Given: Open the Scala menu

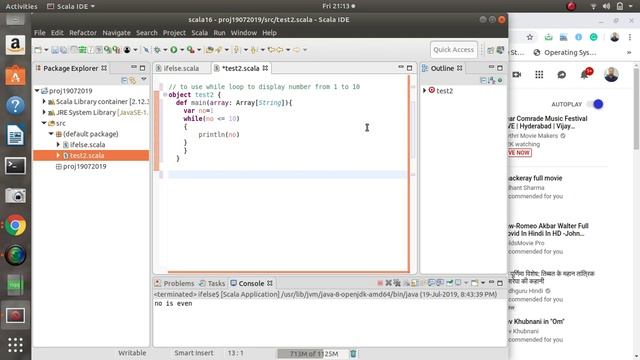Looking at the screenshot, I should click(x=200, y=33).
